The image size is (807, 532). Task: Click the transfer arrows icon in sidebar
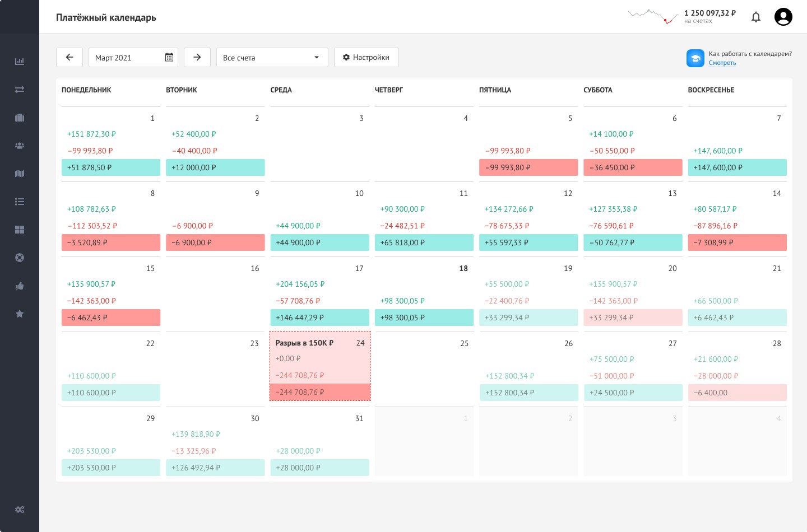click(20, 90)
